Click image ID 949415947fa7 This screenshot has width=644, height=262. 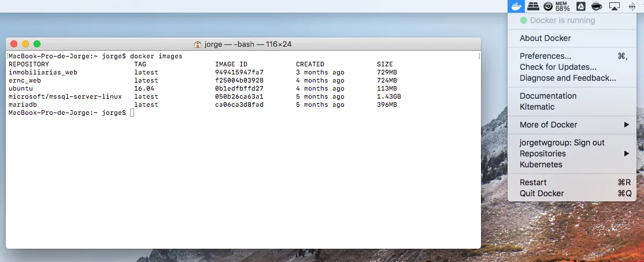(x=239, y=72)
